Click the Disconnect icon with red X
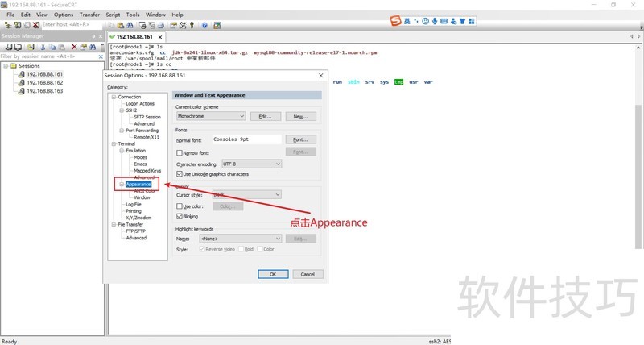The image size is (644, 345). [x=36, y=25]
